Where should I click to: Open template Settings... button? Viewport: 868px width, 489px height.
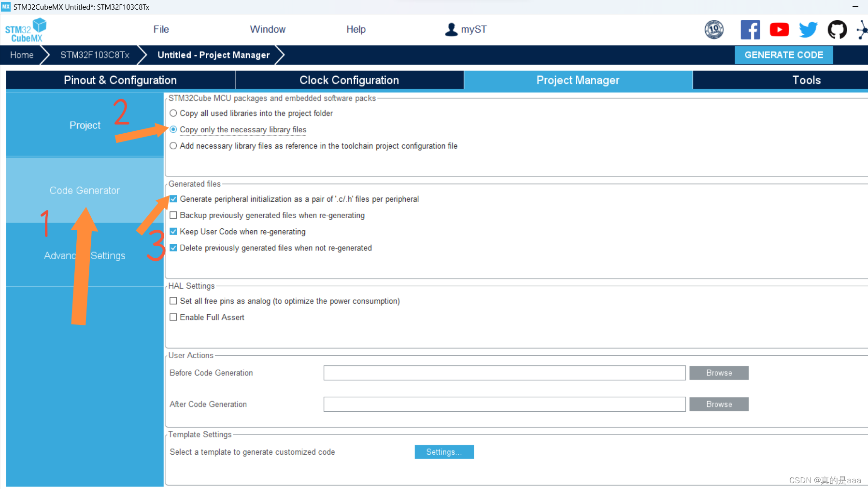(444, 452)
